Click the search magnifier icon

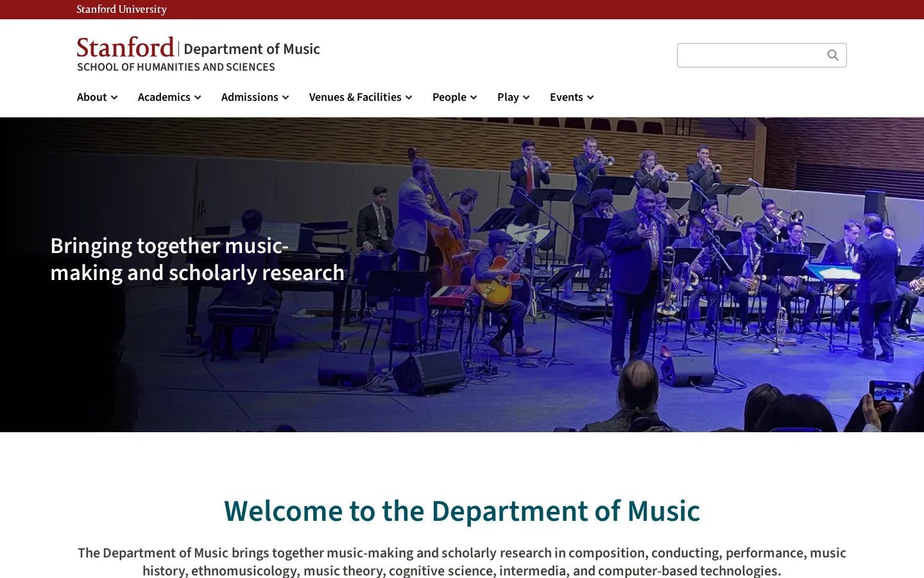pyautogui.click(x=833, y=55)
